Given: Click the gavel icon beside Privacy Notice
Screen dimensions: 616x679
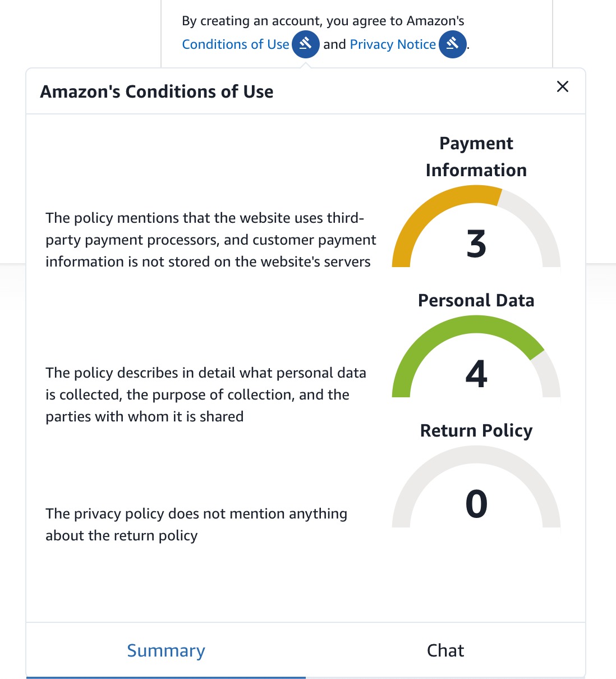Looking at the screenshot, I should (453, 44).
